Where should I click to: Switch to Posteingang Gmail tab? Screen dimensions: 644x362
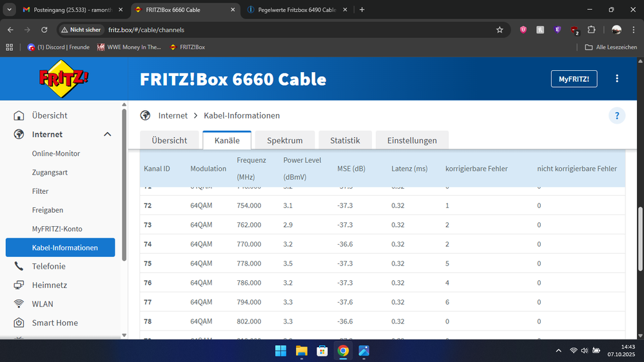(73, 10)
